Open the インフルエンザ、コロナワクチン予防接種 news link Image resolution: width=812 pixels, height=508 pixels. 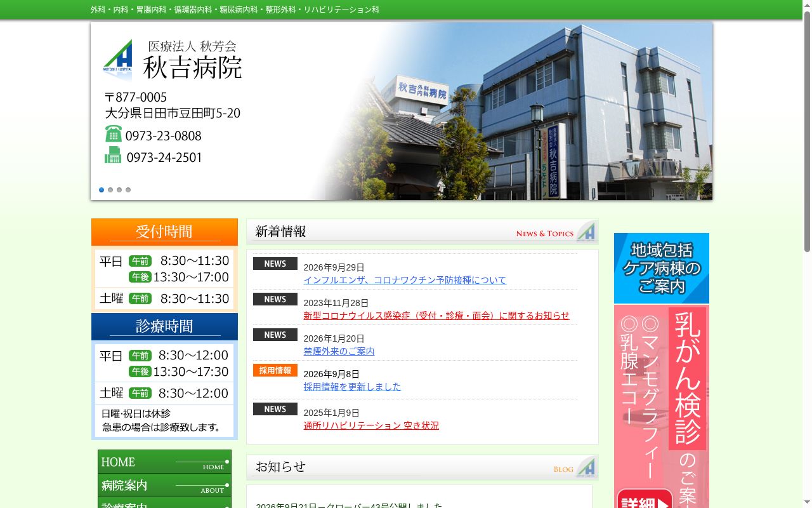[405, 280]
